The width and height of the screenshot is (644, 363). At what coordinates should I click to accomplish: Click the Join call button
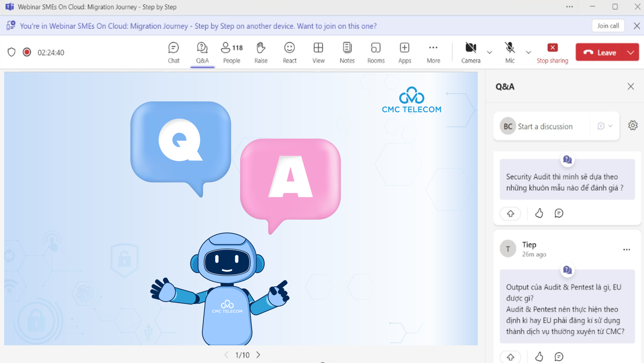(x=608, y=26)
